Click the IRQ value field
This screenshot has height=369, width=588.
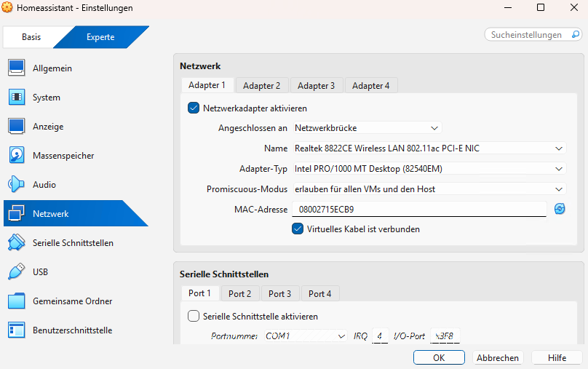pos(380,336)
